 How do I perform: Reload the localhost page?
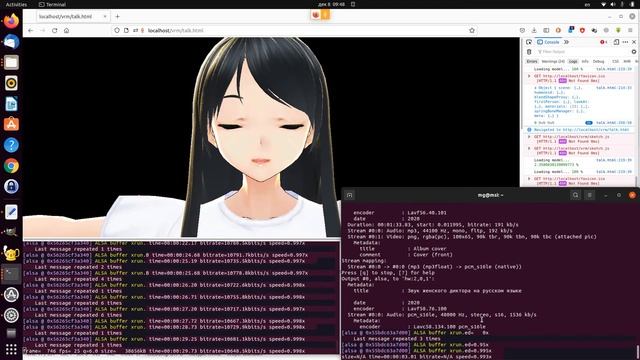pos(54,30)
